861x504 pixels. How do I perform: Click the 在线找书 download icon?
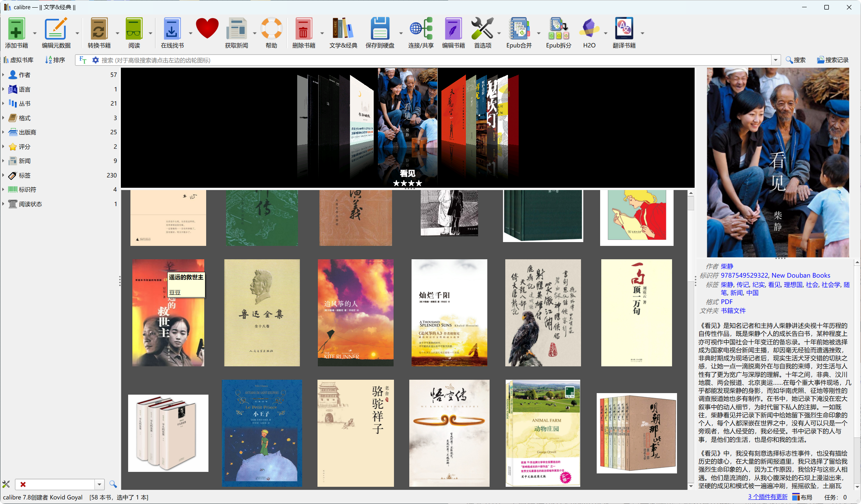[x=172, y=29]
